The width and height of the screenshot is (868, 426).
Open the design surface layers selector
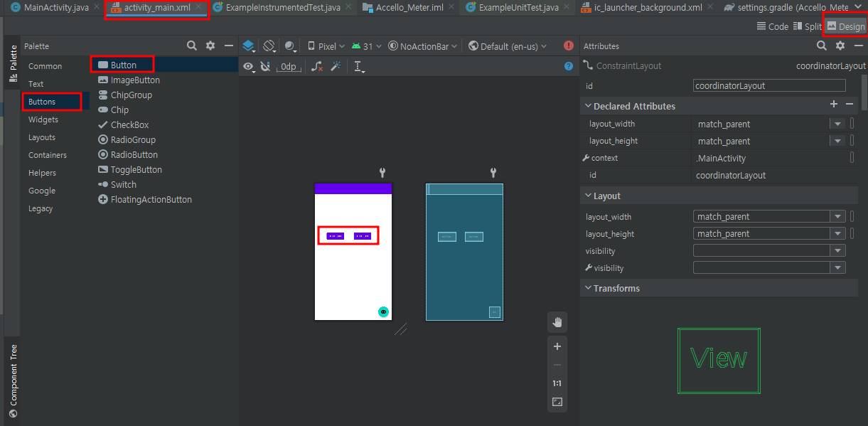pyautogui.click(x=248, y=46)
